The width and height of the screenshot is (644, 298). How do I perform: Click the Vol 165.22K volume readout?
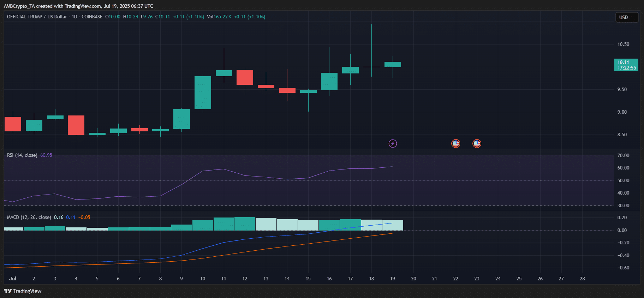pos(219,17)
